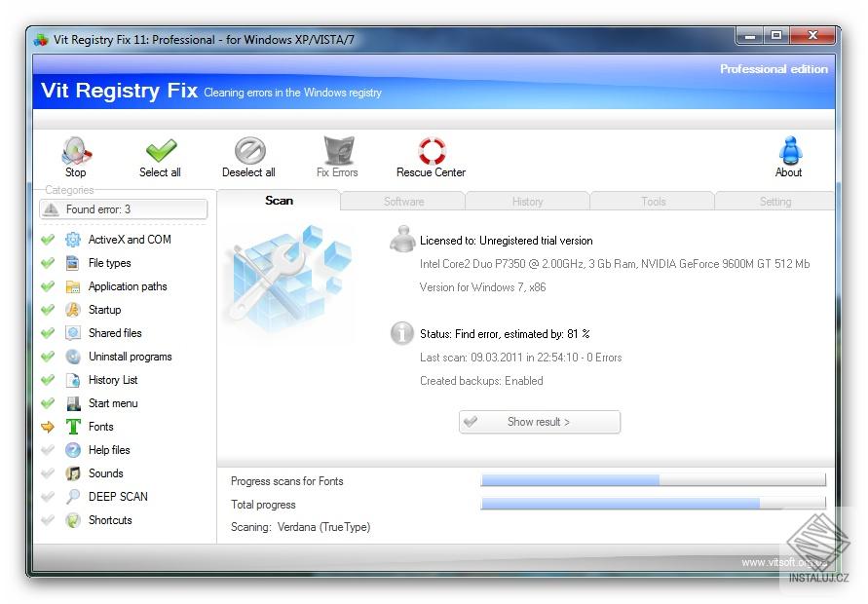The width and height of the screenshot is (868, 604).
Task: Select the Shared files icon
Action: point(72,333)
